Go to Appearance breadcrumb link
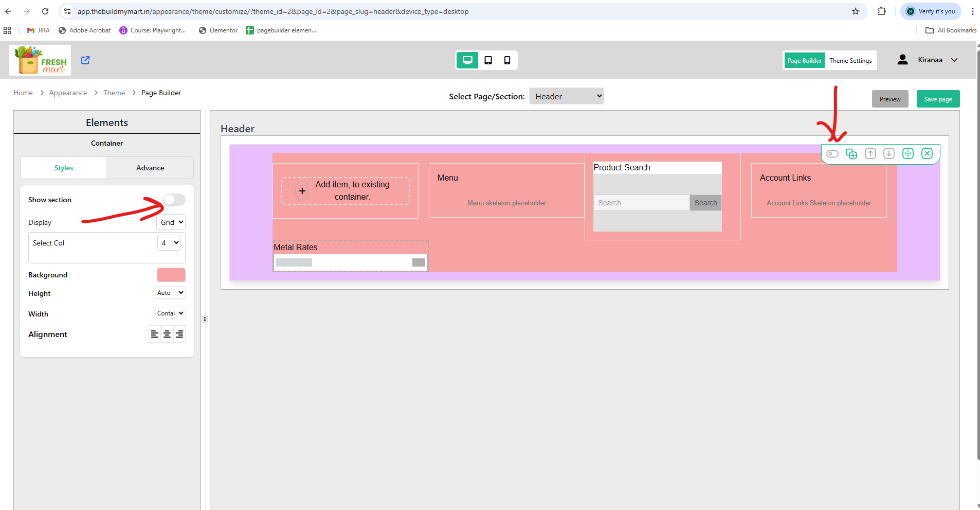The width and height of the screenshot is (980, 510). click(68, 93)
